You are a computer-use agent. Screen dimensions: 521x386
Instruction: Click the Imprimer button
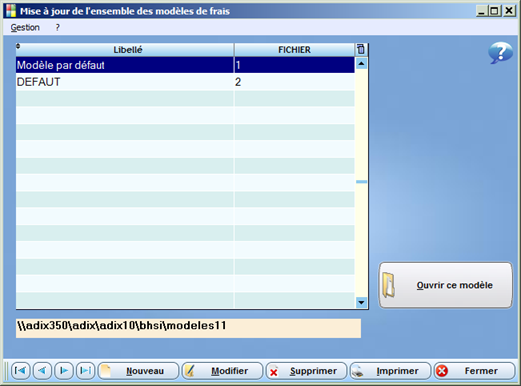(390, 371)
